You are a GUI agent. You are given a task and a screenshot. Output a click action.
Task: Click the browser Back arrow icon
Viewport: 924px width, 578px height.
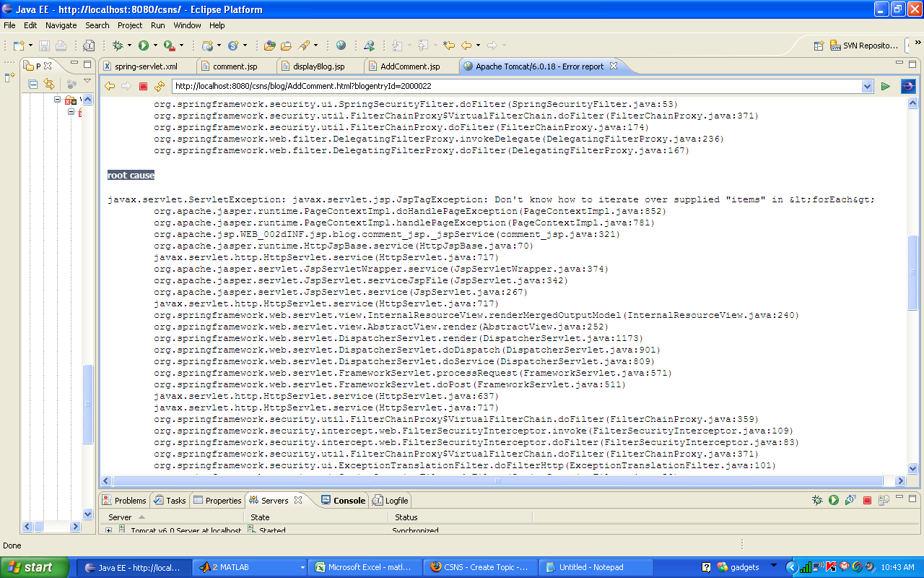[x=110, y=87]
